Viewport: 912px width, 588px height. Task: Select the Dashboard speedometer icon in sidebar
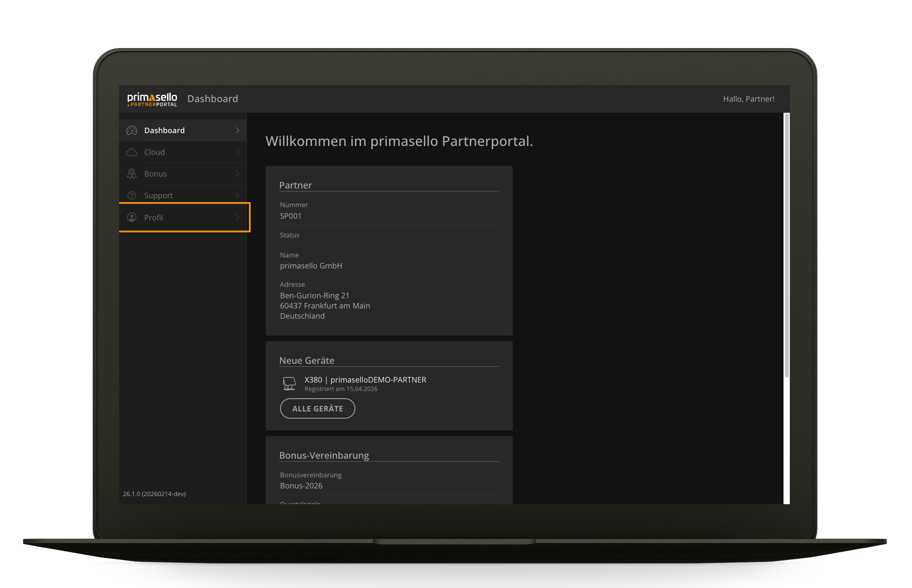point(132,130)
